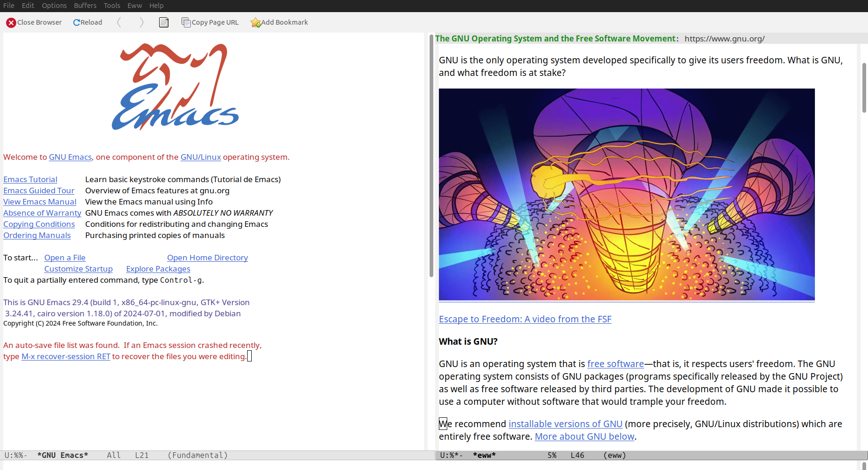Viewport: 868px width, 470px height.
Task: Click L21 line indicator in mode line
Action: coord(142,455)
